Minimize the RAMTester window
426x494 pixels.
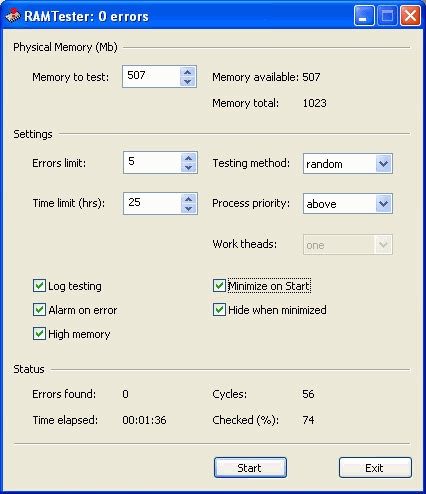click(364, 15)
